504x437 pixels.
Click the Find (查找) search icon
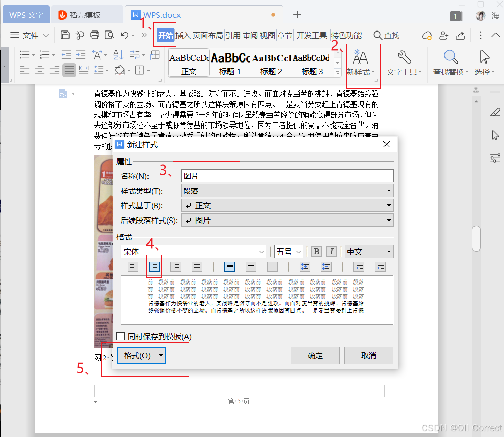pyautogui.click(x=387, y=35)
